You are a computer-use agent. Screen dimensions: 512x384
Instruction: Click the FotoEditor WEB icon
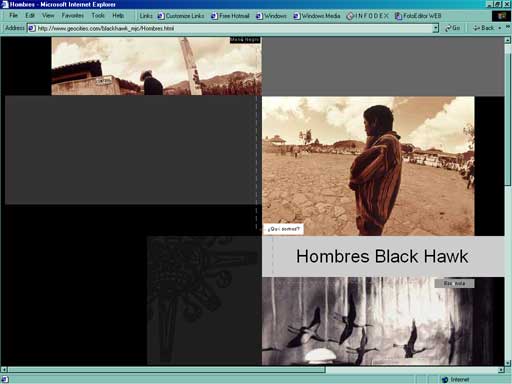click(398, 16)
